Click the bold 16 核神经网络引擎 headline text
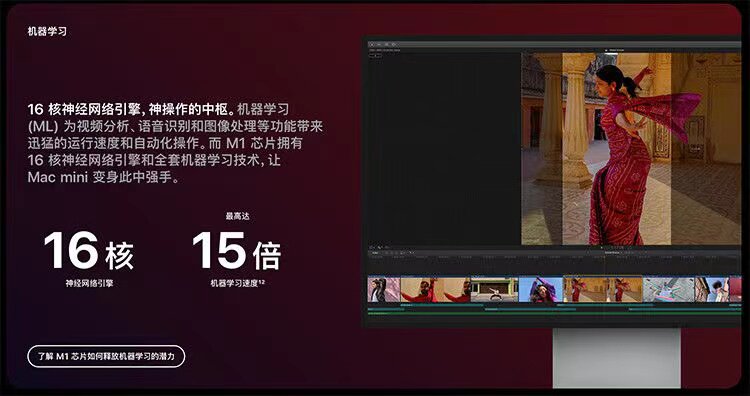The height and width of the screenshot is (396, 750). (x=130, y=110)
